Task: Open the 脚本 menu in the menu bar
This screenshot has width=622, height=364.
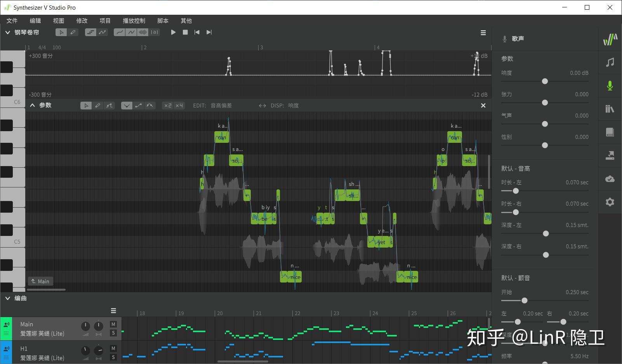Action: click(163, 21)
